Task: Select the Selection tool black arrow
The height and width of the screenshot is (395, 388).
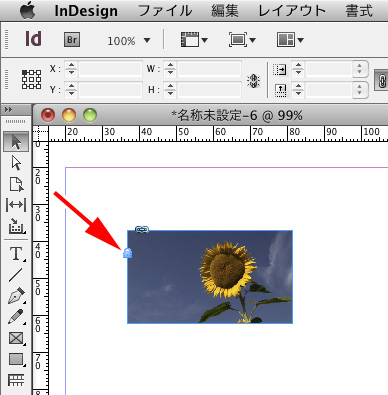Action: pos(16,142)
